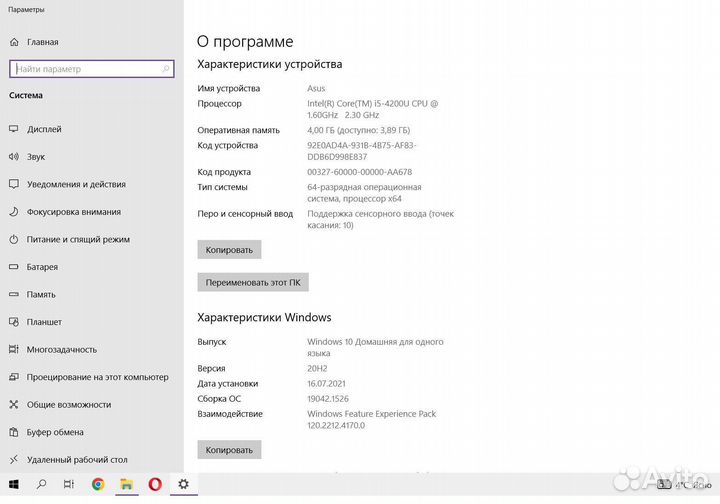Viewport: 720px width, 504px height.
Task: Click the processor value Intel Core i5-4200U
Action: tap(373, 109)
